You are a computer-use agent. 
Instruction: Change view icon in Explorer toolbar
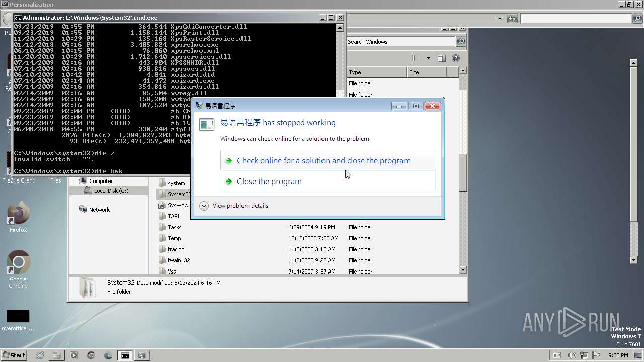pos(416,58)
